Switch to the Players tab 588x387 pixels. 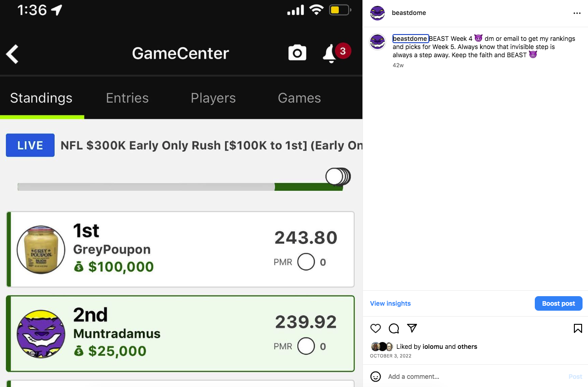213,98
